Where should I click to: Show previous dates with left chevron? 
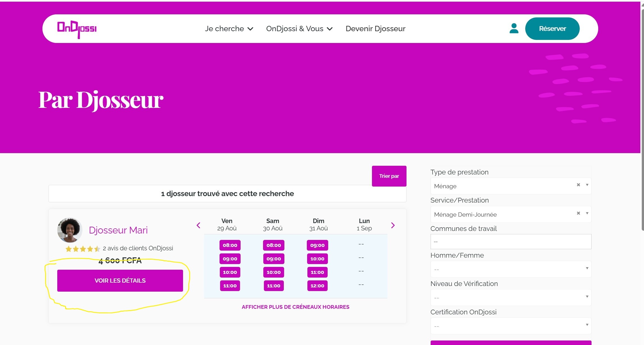point(198,225)
